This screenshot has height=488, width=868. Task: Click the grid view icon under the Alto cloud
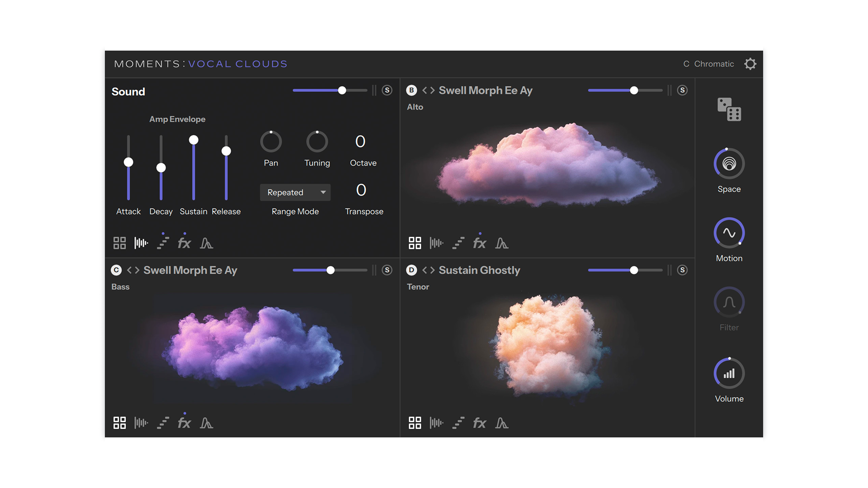pyautogui.click(x=415, y=243)
